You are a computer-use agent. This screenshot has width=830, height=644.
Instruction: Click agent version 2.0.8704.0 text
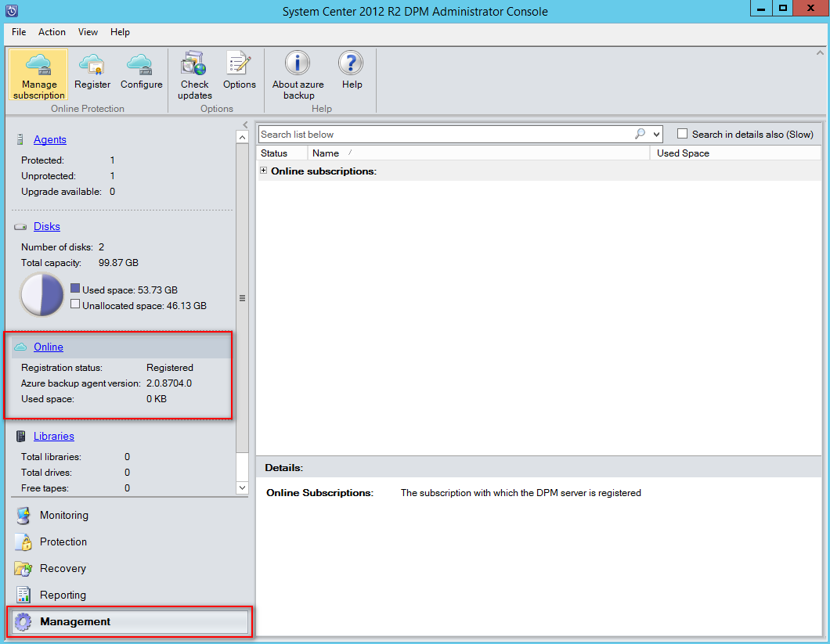pos(169,383)
